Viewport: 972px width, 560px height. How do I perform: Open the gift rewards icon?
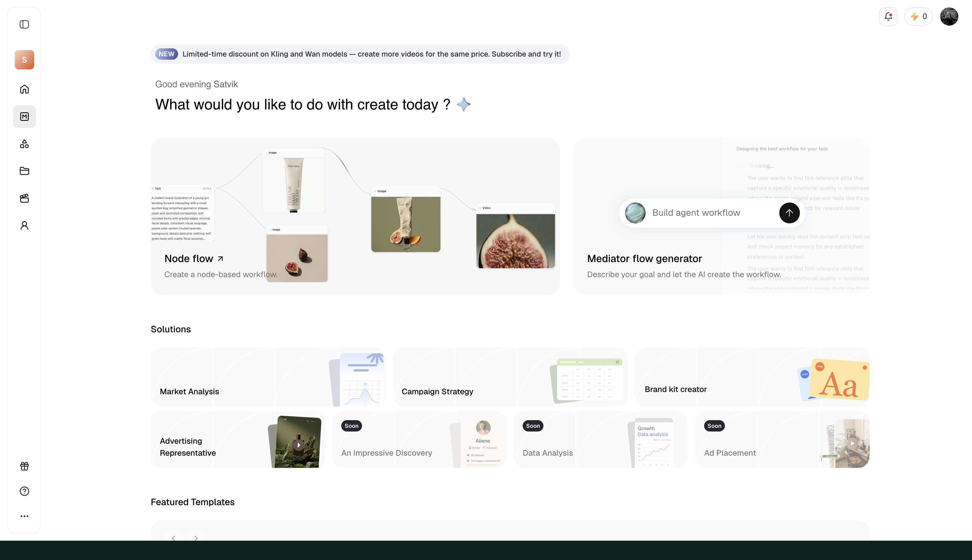click(x=24, y=466)
